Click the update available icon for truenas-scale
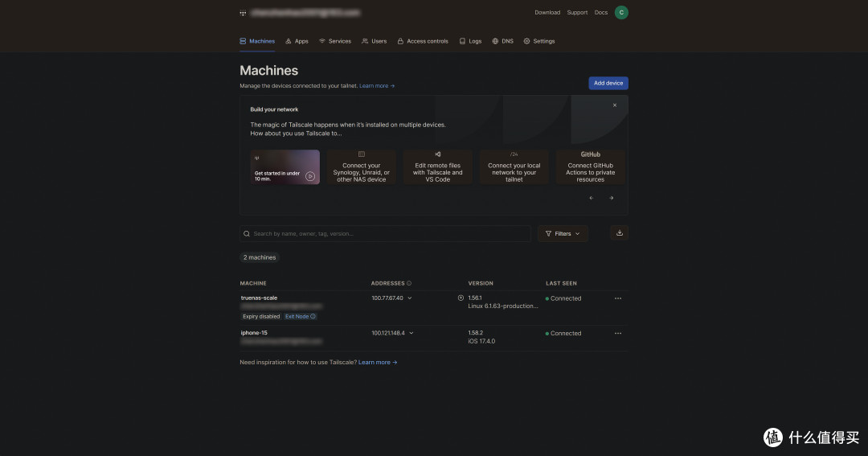 coord(461,298)
